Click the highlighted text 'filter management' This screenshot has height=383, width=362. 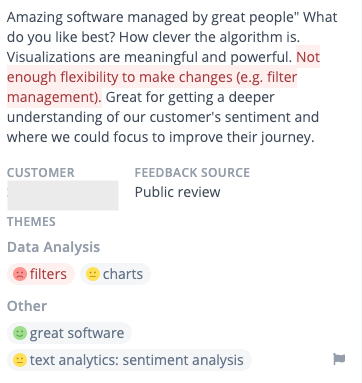coord(152,87)
